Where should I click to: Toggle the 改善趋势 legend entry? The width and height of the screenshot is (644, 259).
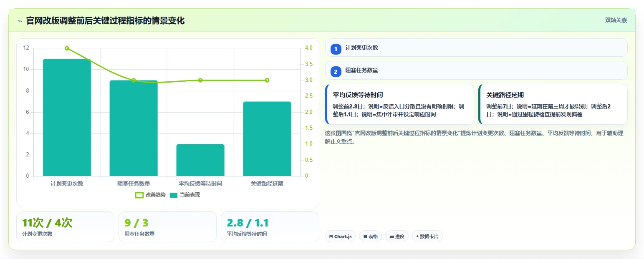coord(150,195)
